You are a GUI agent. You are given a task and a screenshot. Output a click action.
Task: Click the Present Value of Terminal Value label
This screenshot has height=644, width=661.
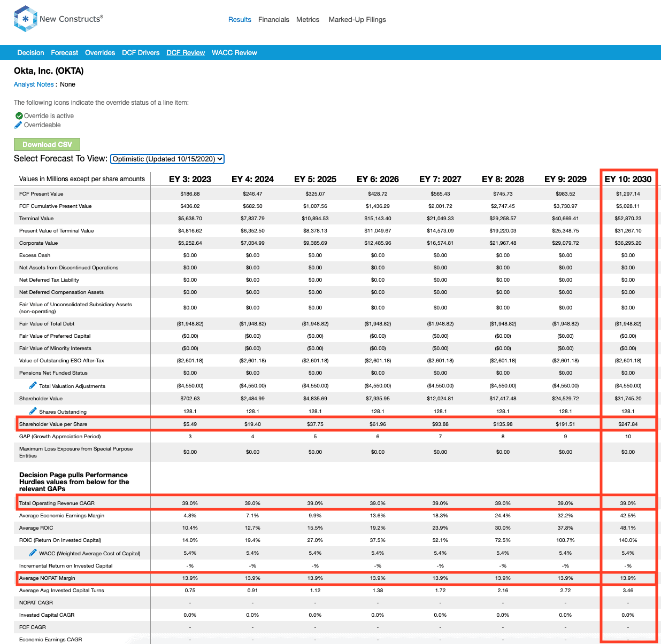(56, 231)
